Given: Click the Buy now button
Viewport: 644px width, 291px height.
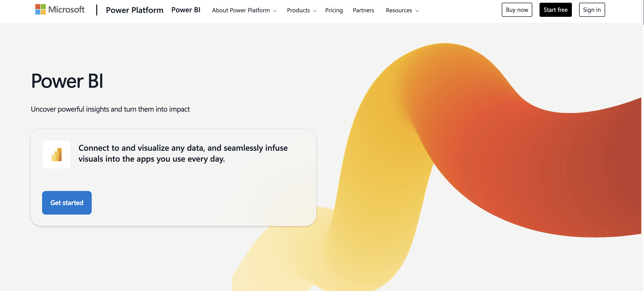Looking at the screenshot, I should click(517, 10).
